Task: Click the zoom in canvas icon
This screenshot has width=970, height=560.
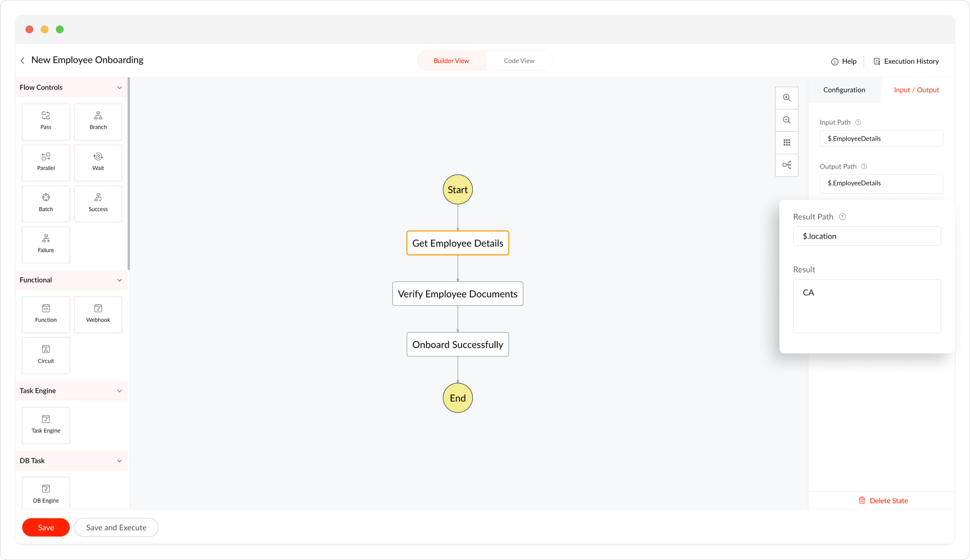Action: 786,97
